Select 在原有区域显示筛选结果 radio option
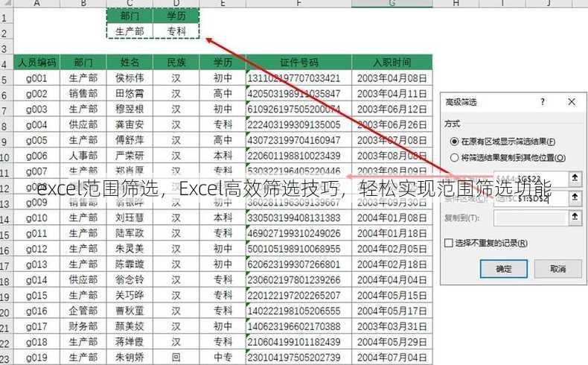This screenshot has width=588, height=365. 454,142
